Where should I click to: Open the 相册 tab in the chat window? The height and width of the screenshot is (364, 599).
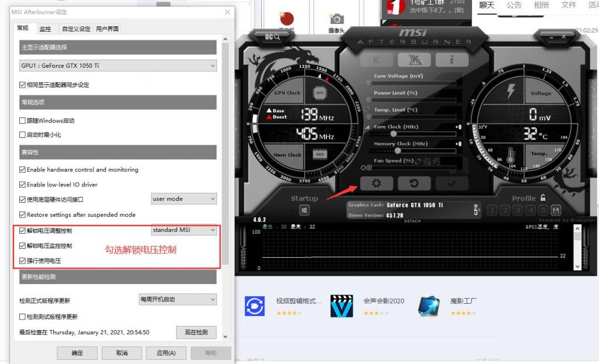coord(541,5)
